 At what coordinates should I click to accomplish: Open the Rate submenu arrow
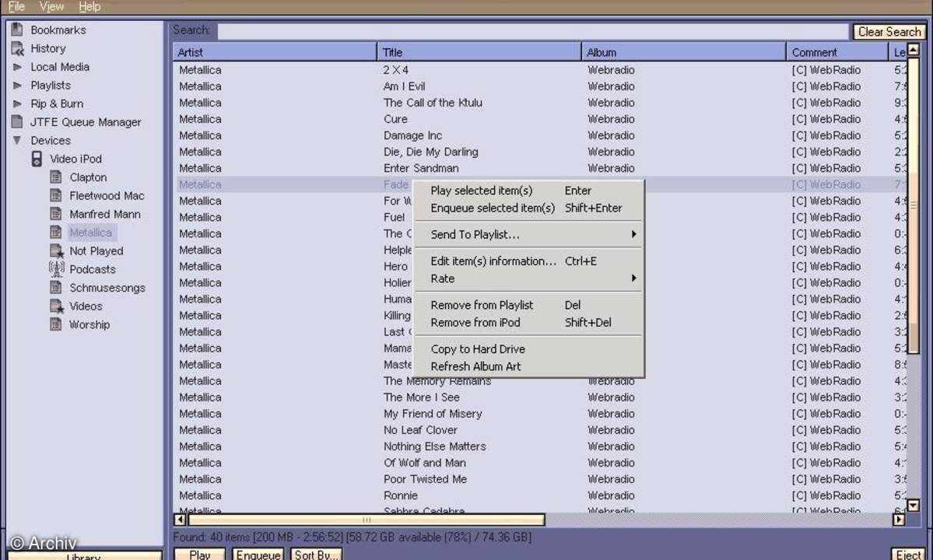click(x=633, y=278)
